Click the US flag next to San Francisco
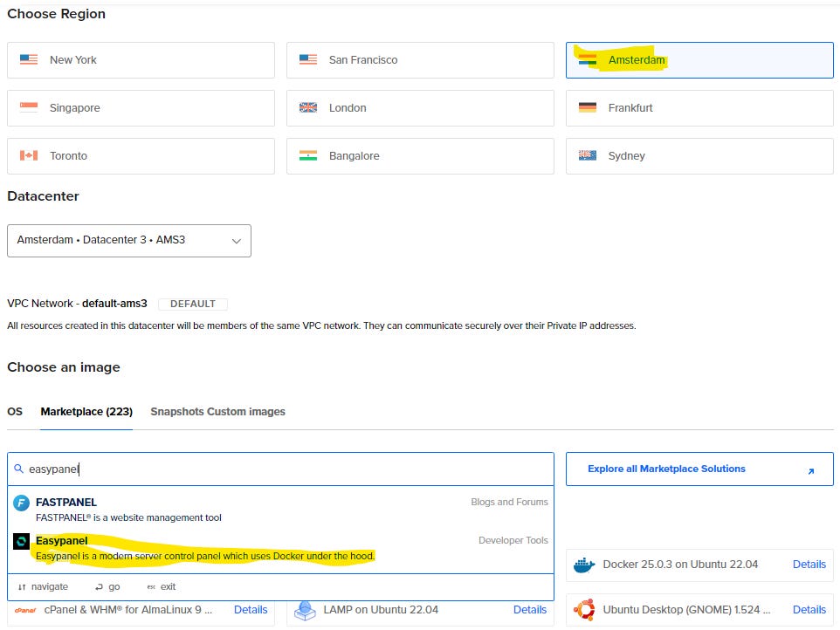The image size is (840, 630). pos(308,59)
